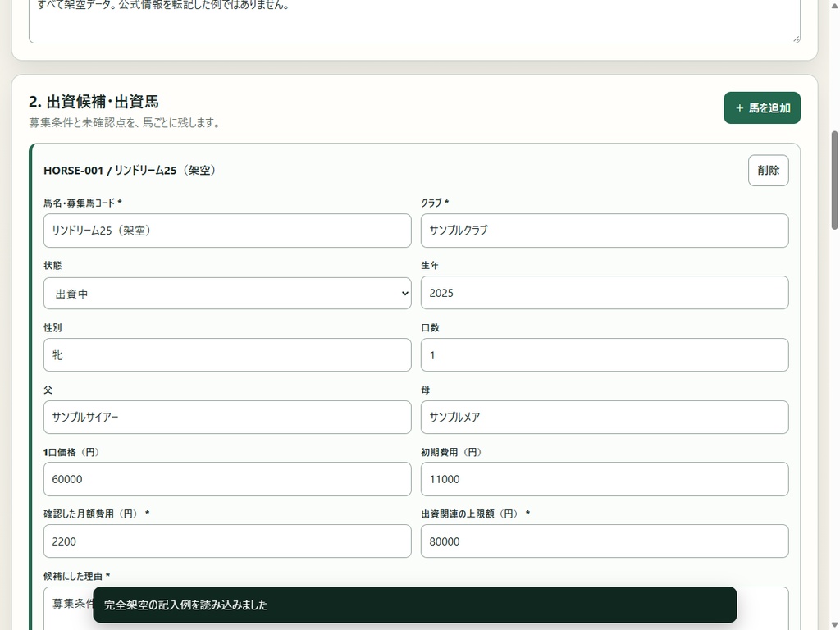
Task: Edit the 口数 field showing 1
Action: [605, 354]
